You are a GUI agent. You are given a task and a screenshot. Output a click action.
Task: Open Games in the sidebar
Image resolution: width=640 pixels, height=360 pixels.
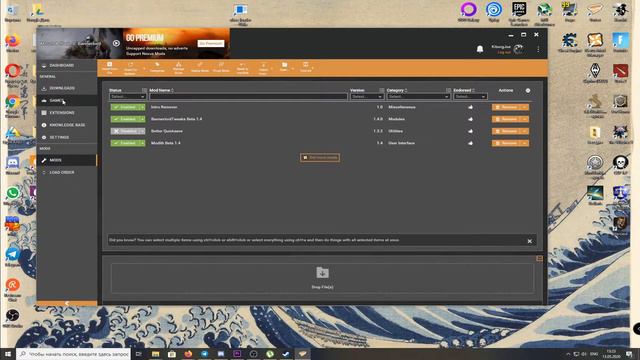click(x=67, y=100)
